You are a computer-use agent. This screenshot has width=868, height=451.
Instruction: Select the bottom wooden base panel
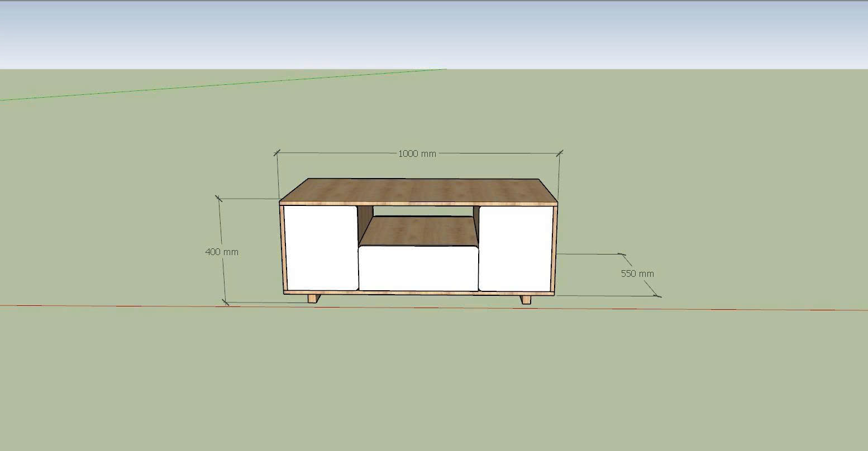[419, 293]
